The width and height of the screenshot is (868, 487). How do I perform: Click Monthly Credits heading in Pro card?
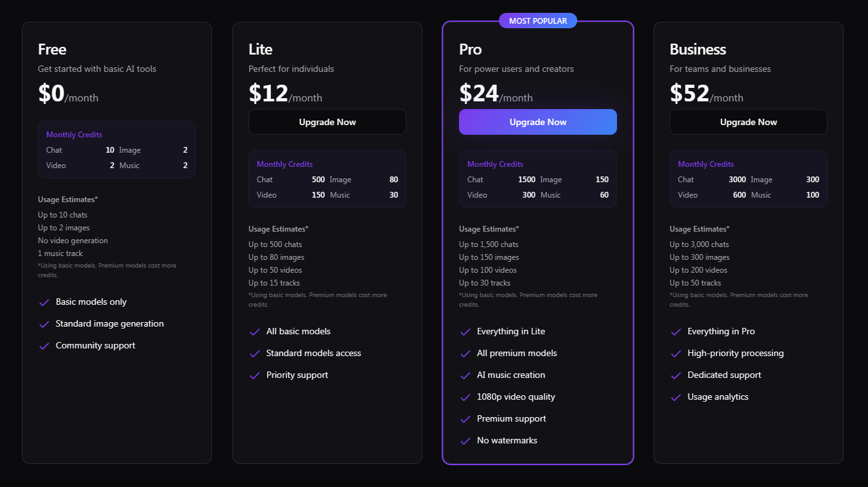coord(495,164)
